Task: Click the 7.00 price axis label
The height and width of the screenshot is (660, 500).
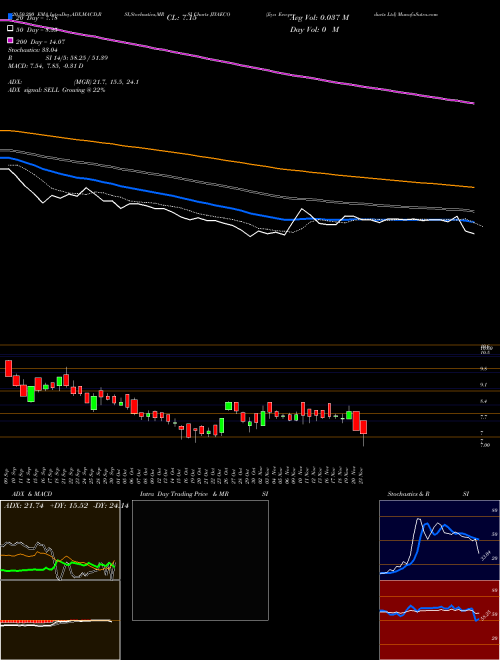Action: click(485, 445)
